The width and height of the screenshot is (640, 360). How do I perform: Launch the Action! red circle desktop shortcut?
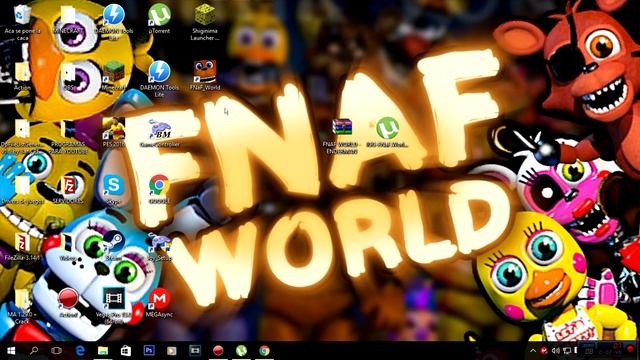point(68,299)
